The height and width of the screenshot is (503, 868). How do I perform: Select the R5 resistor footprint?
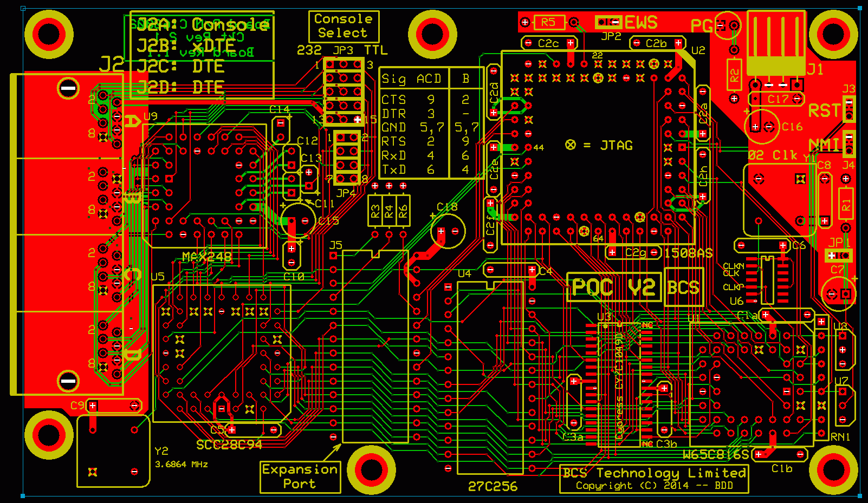click(548, 22)
